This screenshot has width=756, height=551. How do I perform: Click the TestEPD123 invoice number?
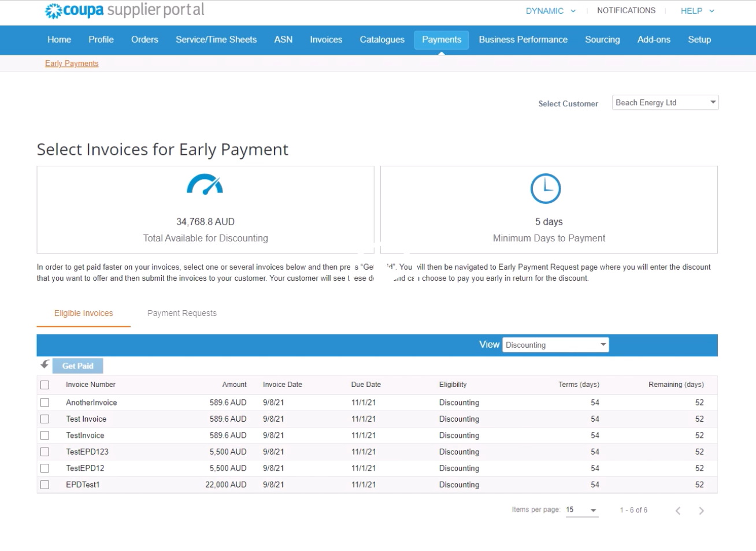click(x=87, y=452)
